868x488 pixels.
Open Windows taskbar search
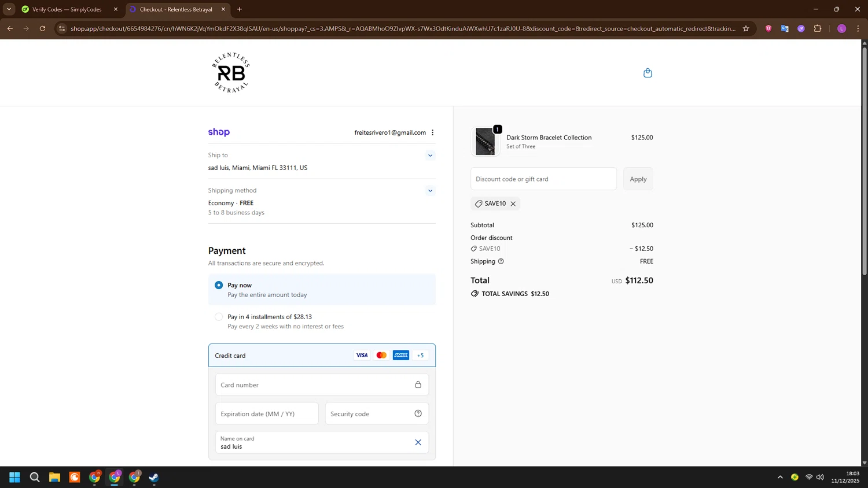pyautogui.click(x=35, y=477)
